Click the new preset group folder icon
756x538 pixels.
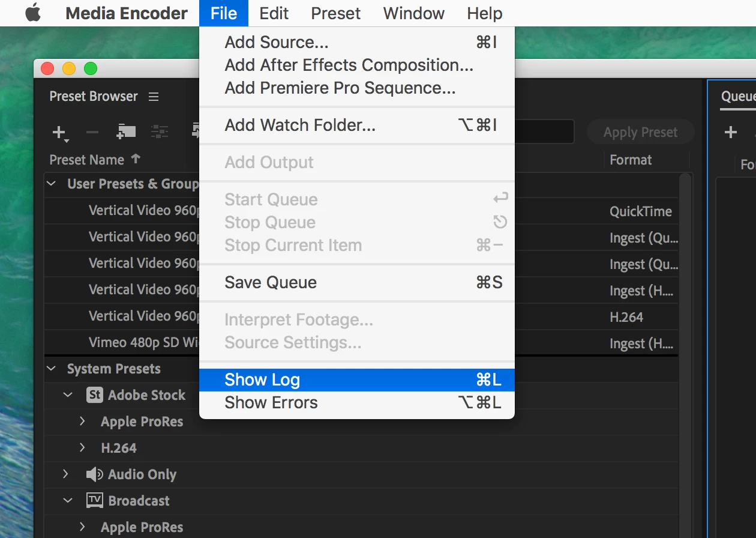(x=126, y=132)
